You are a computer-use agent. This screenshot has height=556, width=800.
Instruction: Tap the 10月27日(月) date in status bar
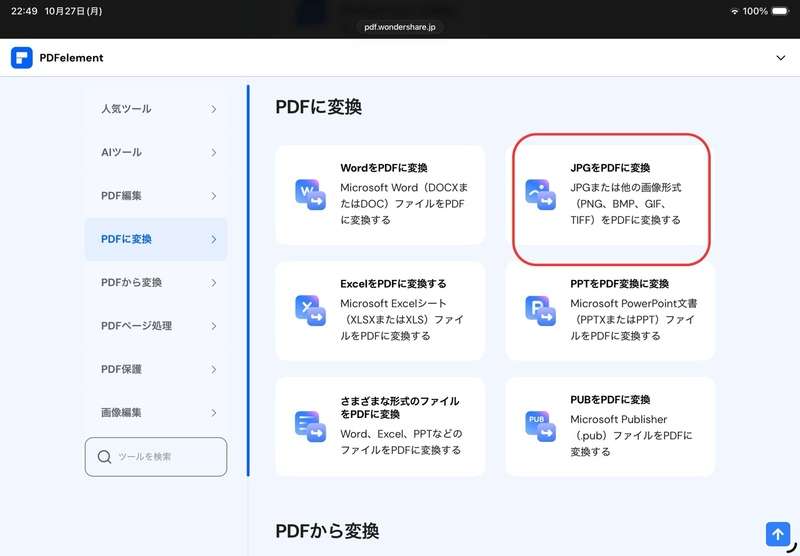pos(73,11)
